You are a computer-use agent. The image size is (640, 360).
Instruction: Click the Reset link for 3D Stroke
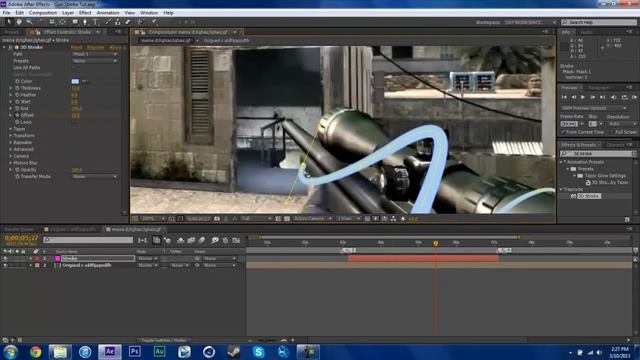tap(76, 47)
